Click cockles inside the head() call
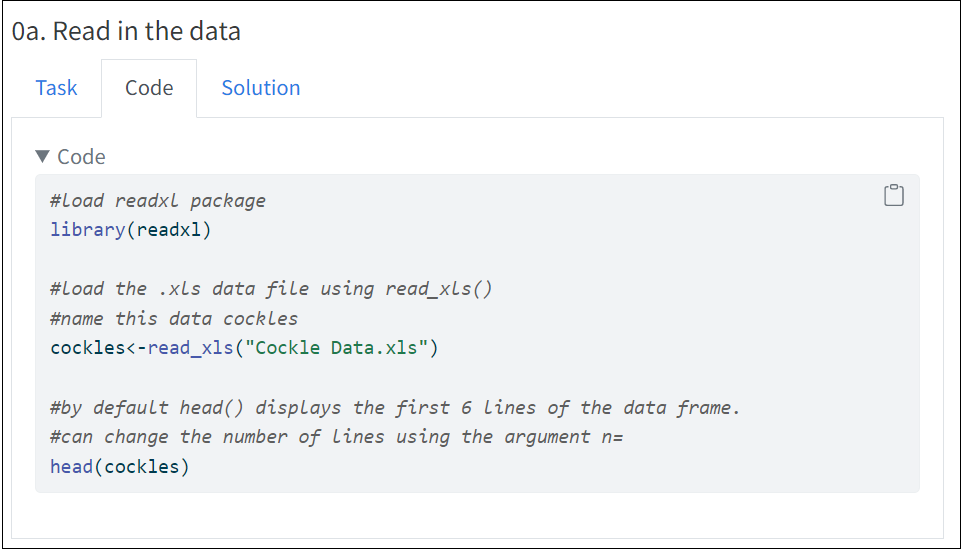This screenshot has height=551, width=962. (x=142, y=466)
